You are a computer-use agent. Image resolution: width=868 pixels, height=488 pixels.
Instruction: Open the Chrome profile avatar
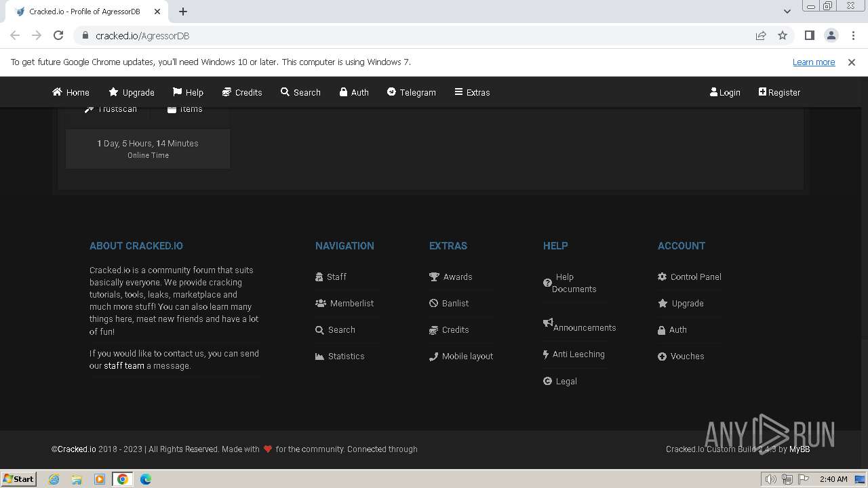831,35
